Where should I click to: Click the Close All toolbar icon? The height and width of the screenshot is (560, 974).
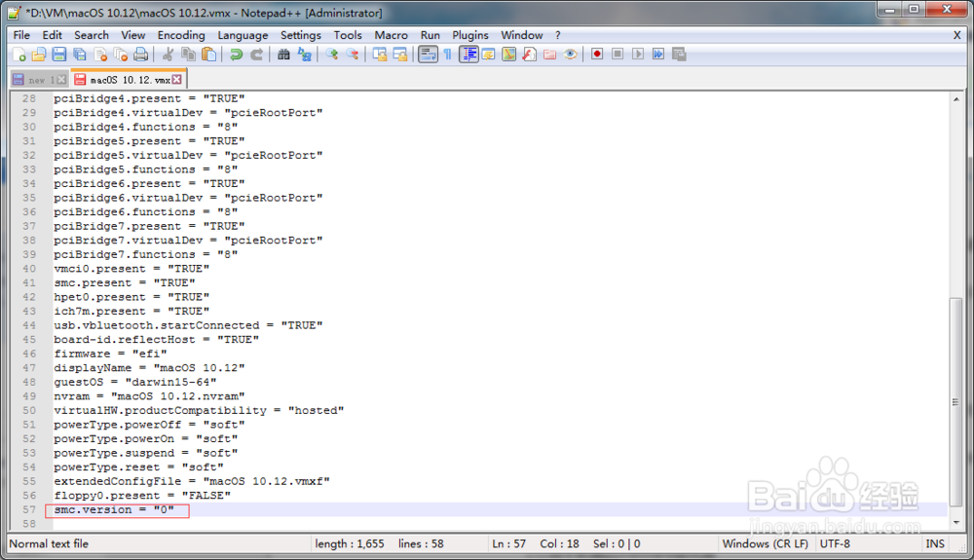(x=121, y=55)
